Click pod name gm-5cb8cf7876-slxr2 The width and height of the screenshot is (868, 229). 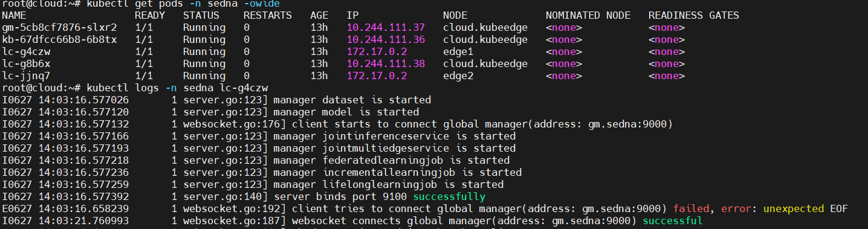(x=59, y=28)
